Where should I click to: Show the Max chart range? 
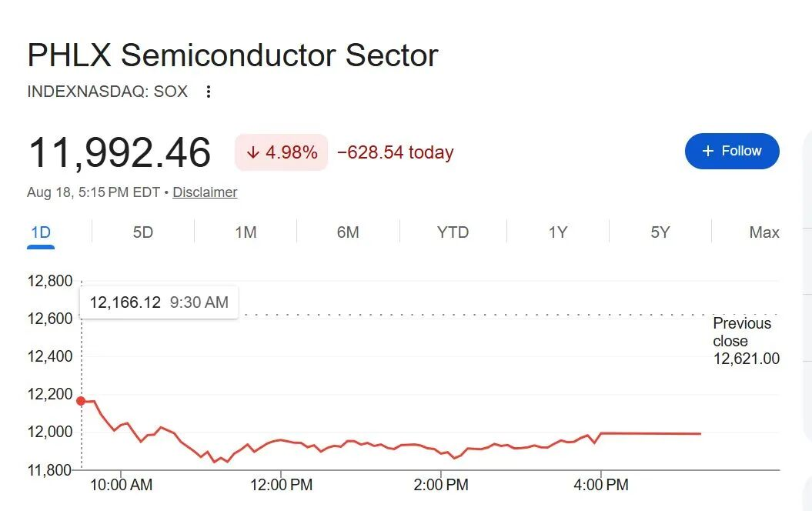764,232
